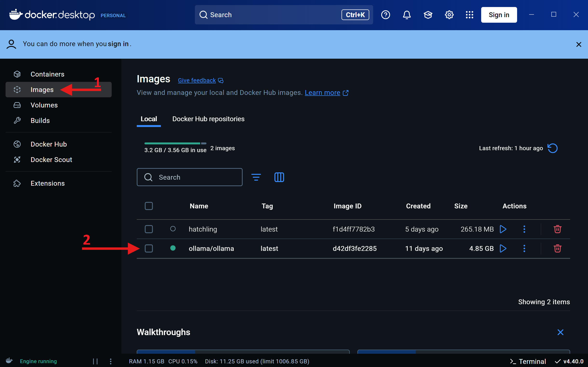Click image ID f1d4ff7782b3

pos(354,229)
